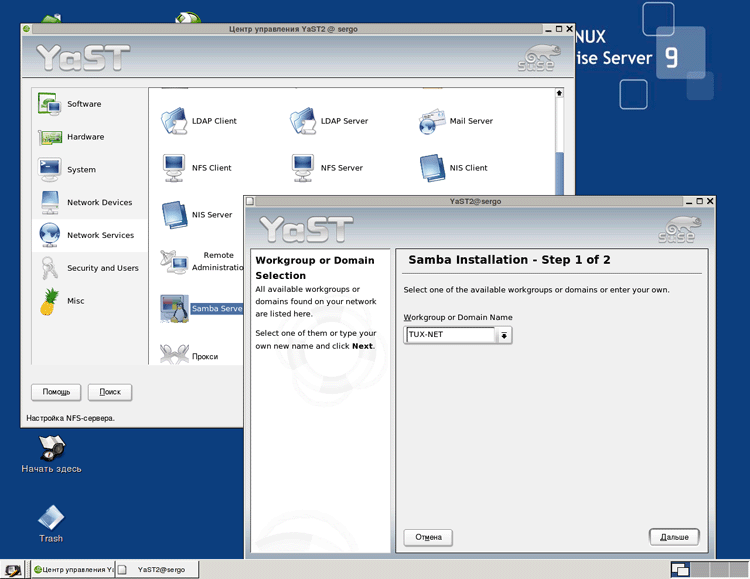This screenshot has width=750, height=579.
Task: Maximize the YaST2@sergo dialog window
Action: [700, 201]
